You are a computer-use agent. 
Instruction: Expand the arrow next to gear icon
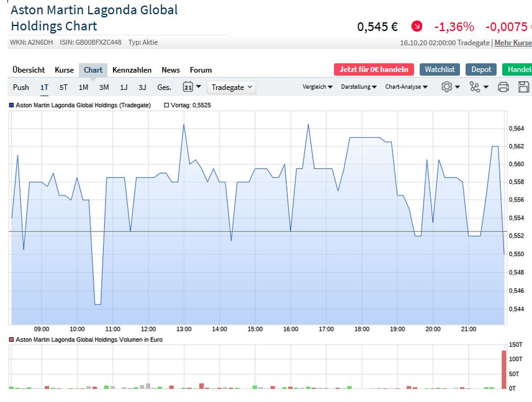tap(458, 87)
